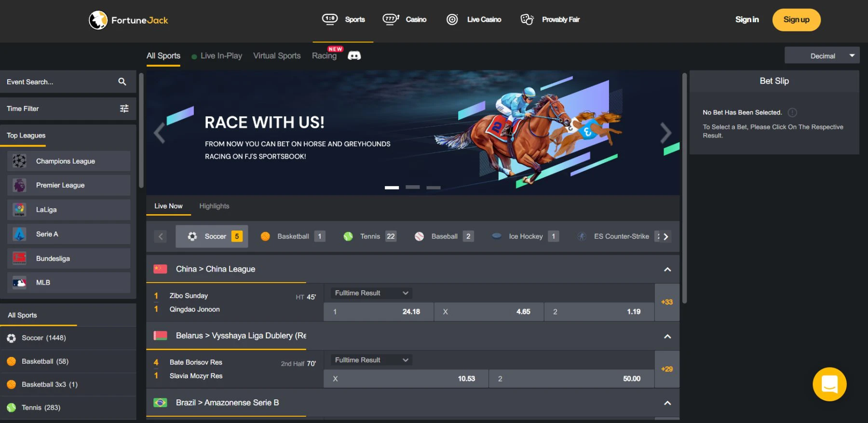Open the live chat support bubble
The width and height of the screenshot is (868, 423).
(829, 384)
